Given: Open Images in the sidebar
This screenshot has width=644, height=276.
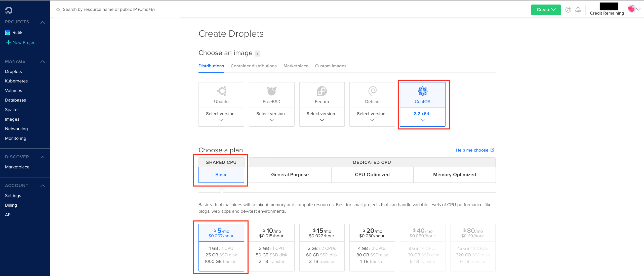Looking at the screenshot, I should coord(12,119).
